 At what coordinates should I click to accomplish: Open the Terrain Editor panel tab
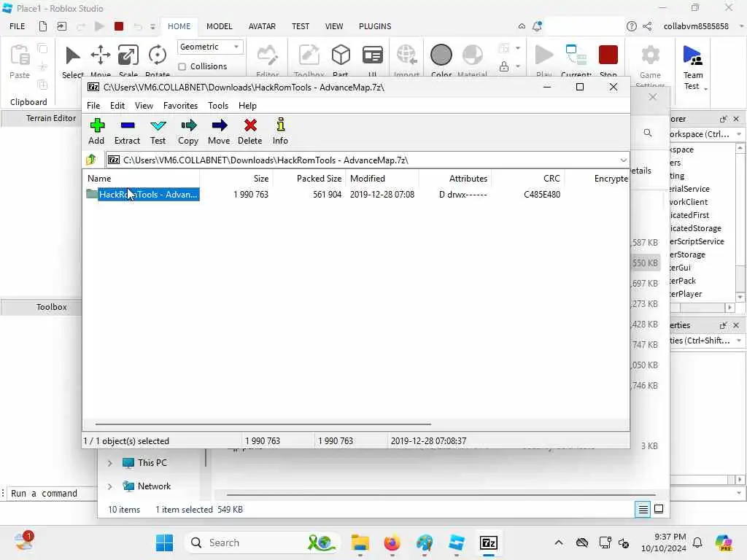(50, 118)
